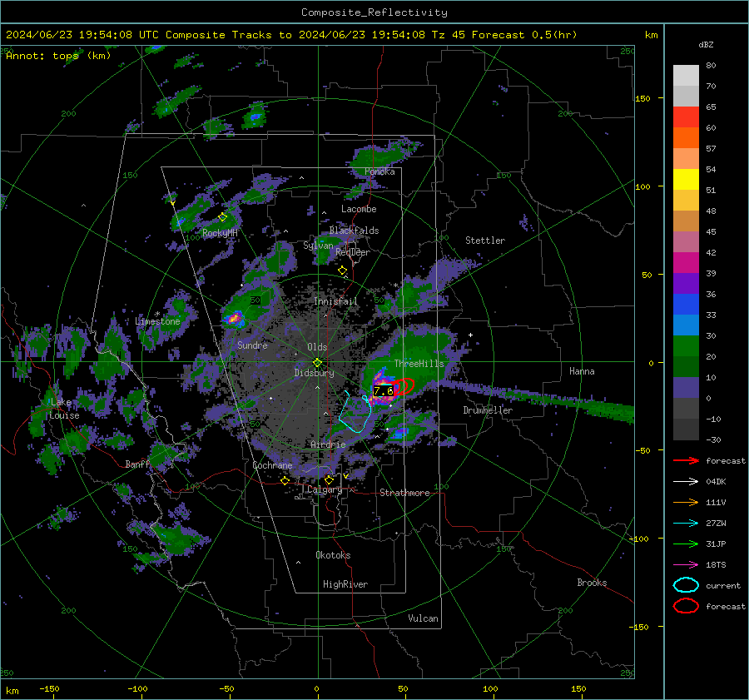Image resolution: width=749 pixels, height=700 pixels.
Task: Select the green 31JP arrow legend entry
Action: click(686, 544)
